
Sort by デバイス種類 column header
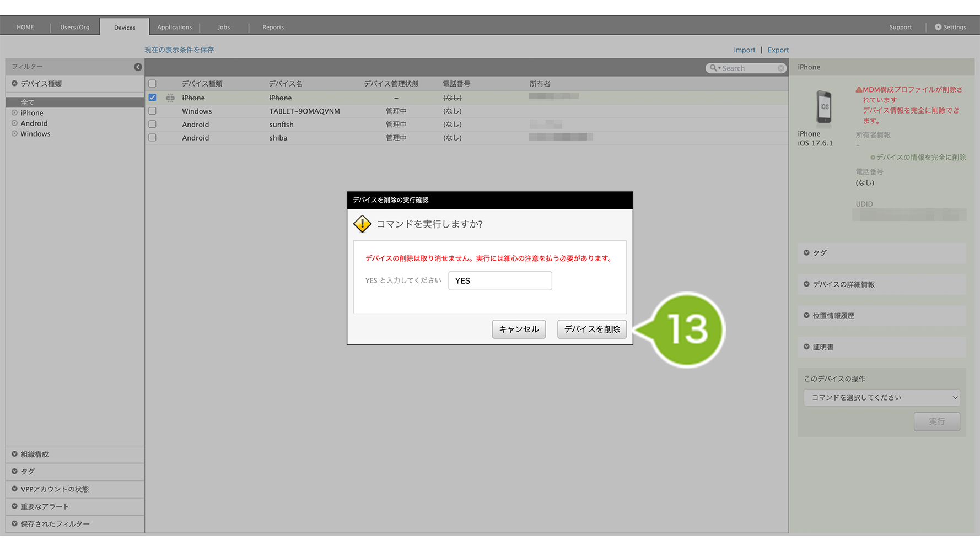tap(202, 84)
